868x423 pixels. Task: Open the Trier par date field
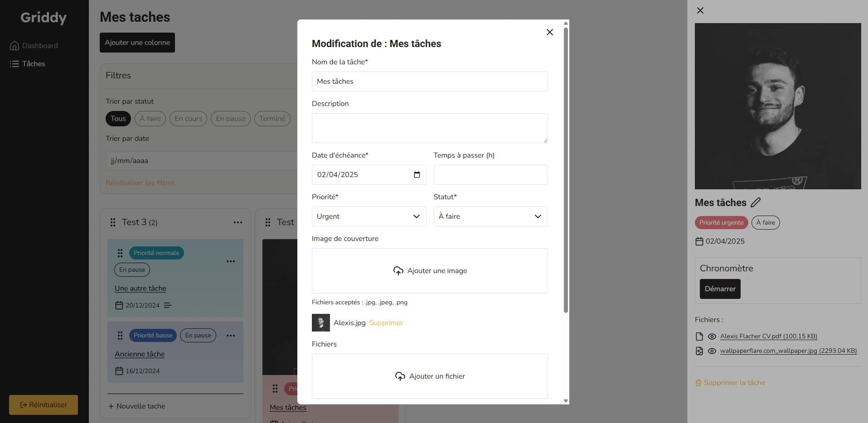pos(202,161)
